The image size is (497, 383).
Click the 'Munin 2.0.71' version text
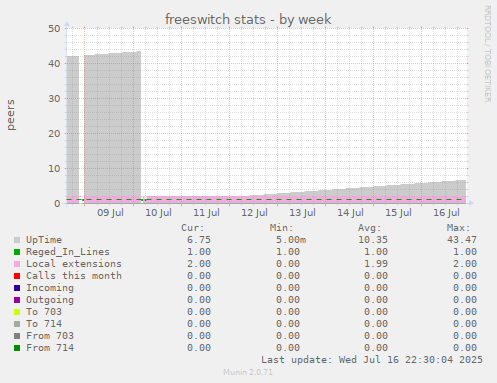248,372
